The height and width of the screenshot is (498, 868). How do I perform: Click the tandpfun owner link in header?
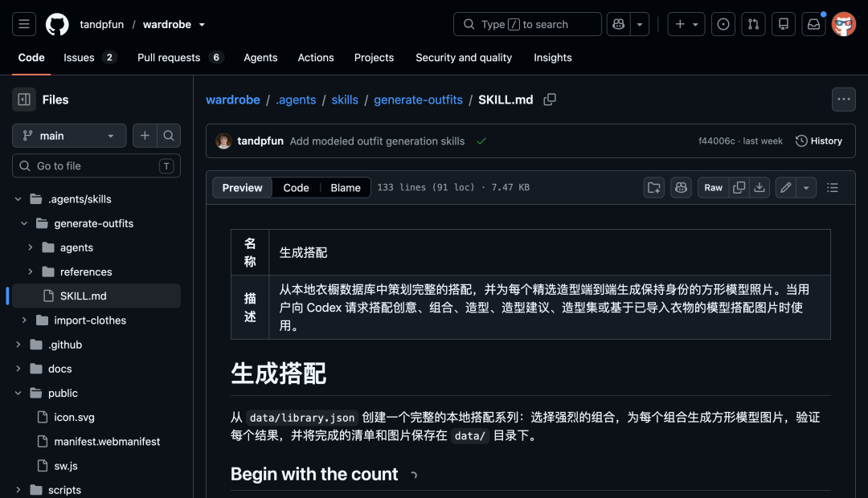[x=102, y=24]
